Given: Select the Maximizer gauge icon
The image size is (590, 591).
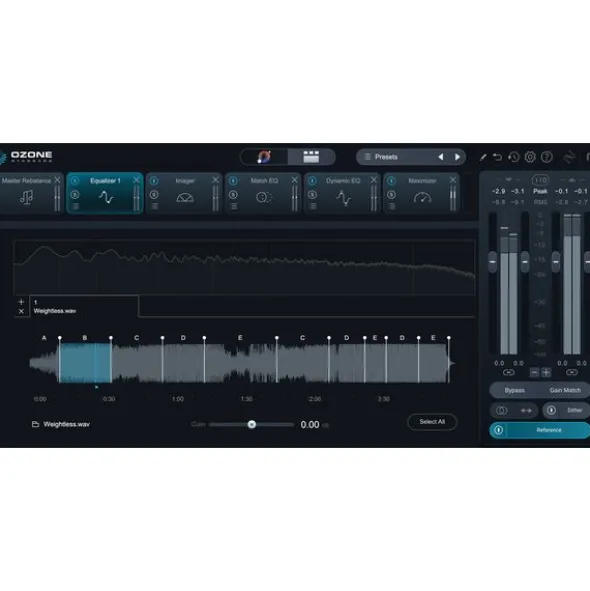Looking at the screenshot, I should pos(422,197).
